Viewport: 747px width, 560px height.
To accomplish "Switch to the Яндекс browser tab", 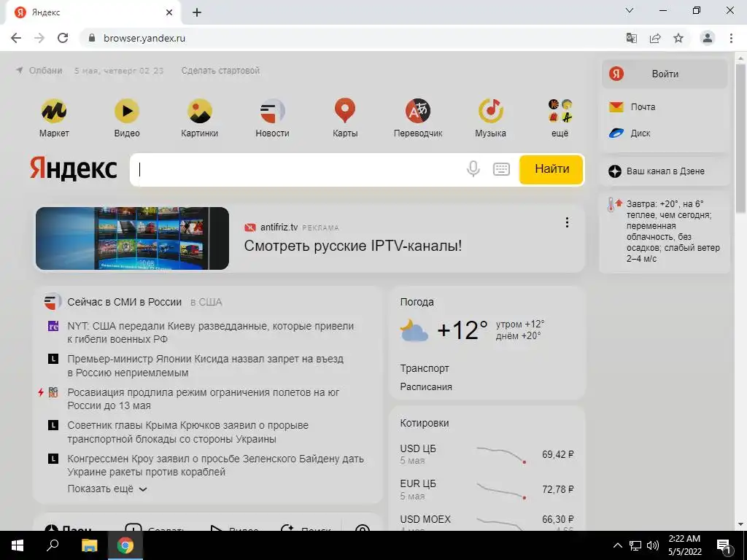I will tap(94, 12).
